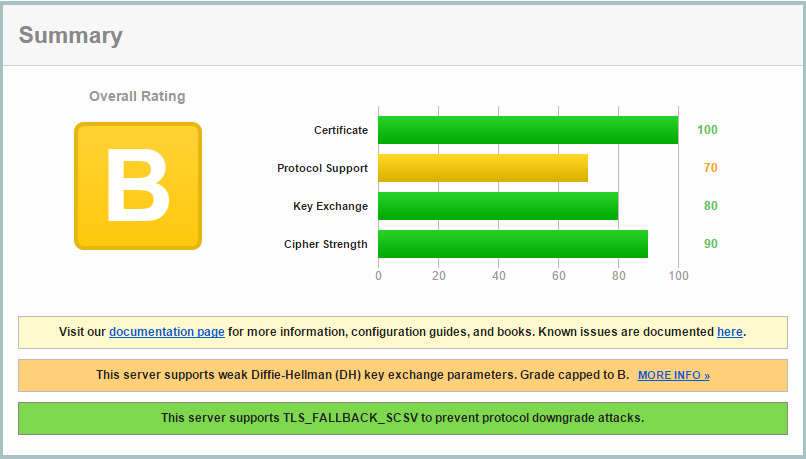Select the Key Exchange label
The height and width of the screenshot is (459, 806).
[330, 206]
